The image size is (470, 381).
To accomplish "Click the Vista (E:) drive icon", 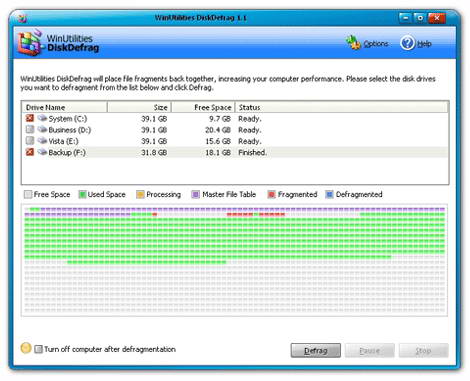I will click(42, 141).
